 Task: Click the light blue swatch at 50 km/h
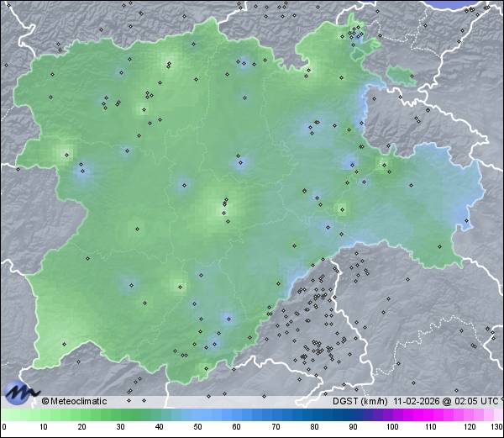(198, 415)
